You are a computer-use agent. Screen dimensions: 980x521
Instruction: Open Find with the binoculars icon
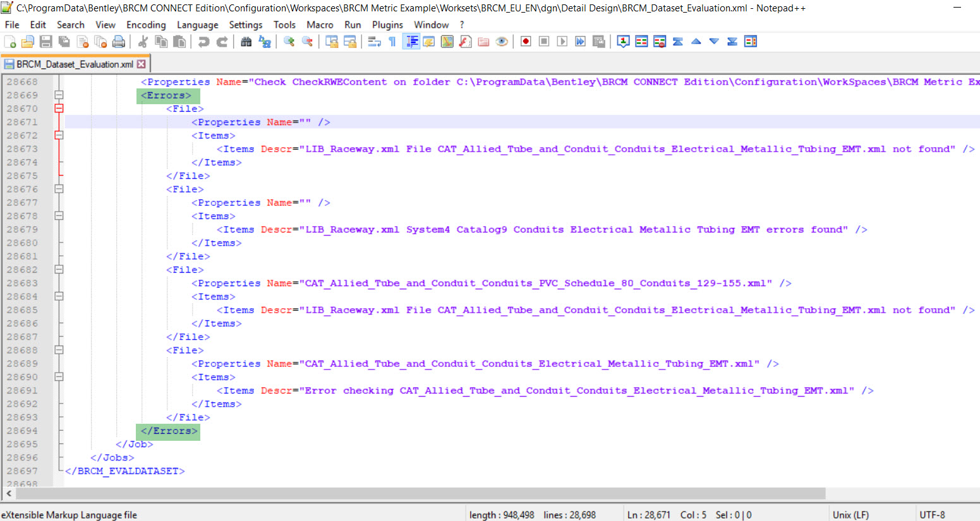click(x=246, y=42)
